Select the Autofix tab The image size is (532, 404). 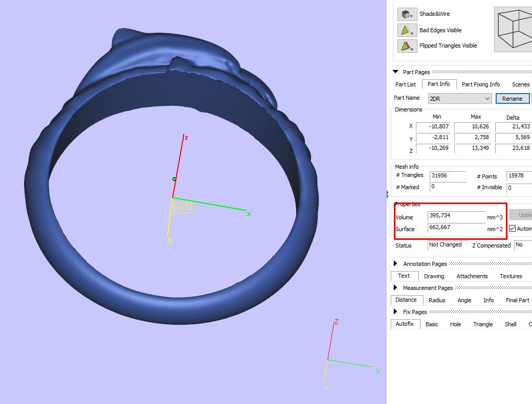pyautogui.click(x=405, y=324)
